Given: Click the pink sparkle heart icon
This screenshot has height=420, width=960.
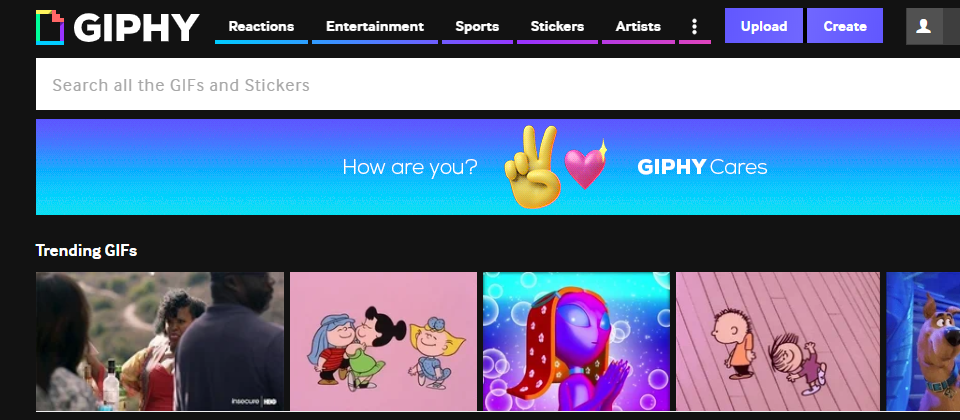Looking at the screenshot, I should [x=585, y=164].
